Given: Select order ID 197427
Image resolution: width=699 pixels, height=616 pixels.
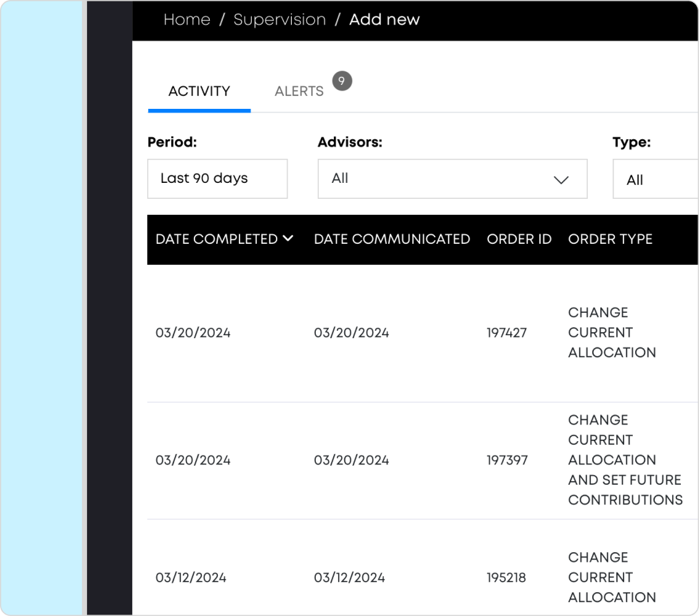Looking at the screenshot, I should [x=507, y=332].
